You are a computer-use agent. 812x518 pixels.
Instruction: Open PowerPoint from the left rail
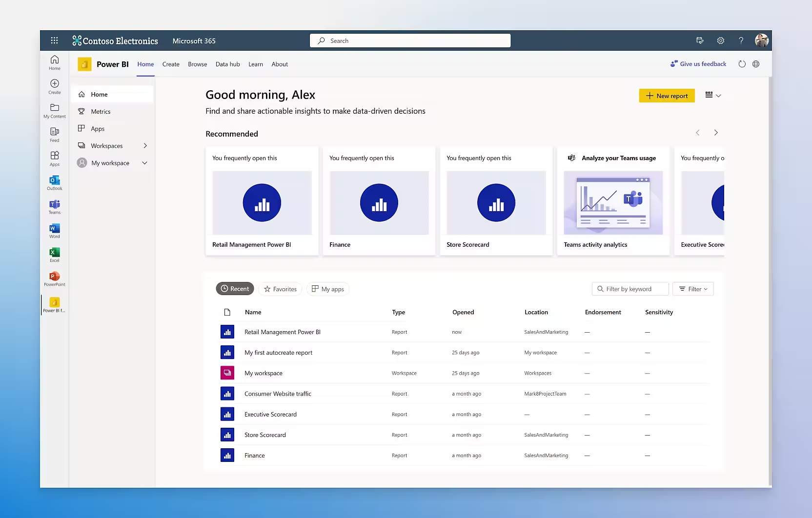(x=55, y=278)
